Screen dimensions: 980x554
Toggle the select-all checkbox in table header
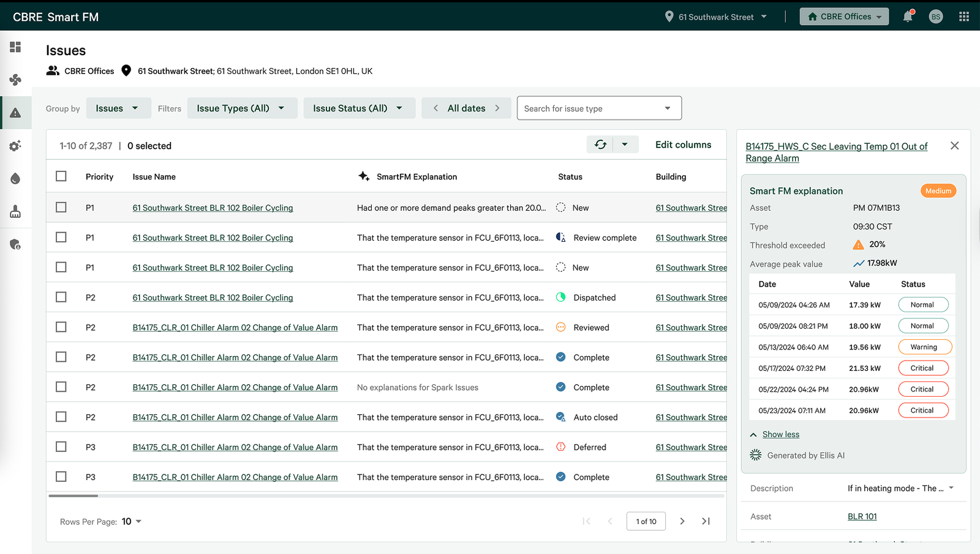click(61, 176)
